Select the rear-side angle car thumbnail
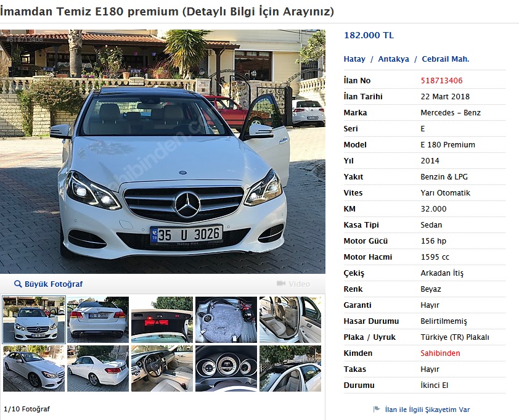Screen dimensions: 519x420 98,369
